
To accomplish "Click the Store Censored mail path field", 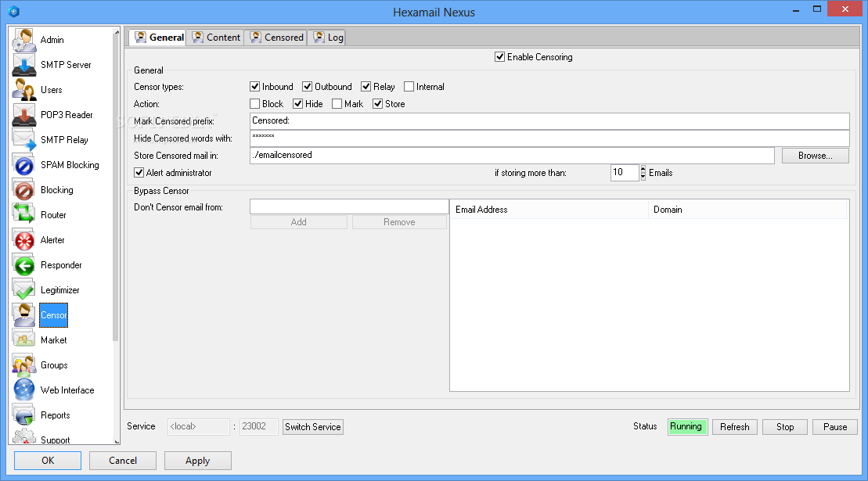I will click(x=512, y=156).
